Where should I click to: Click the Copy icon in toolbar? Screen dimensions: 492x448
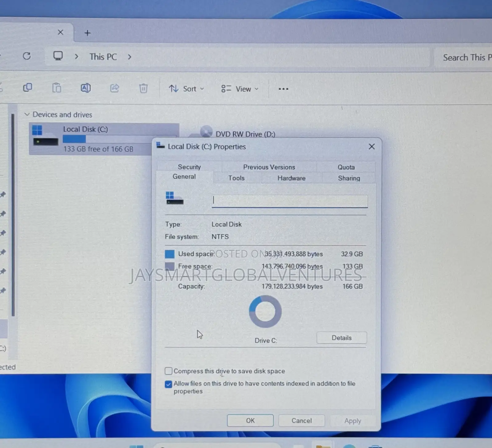coord(28,88)
